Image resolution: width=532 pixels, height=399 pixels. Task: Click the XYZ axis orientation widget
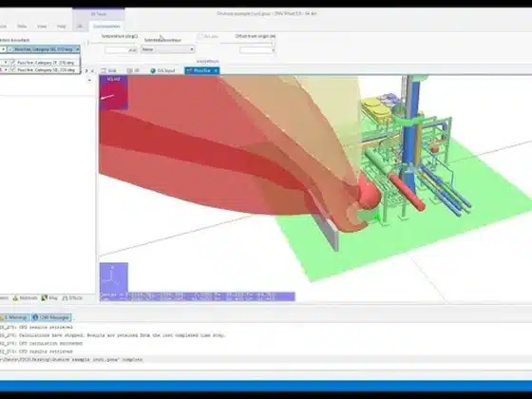114,277
